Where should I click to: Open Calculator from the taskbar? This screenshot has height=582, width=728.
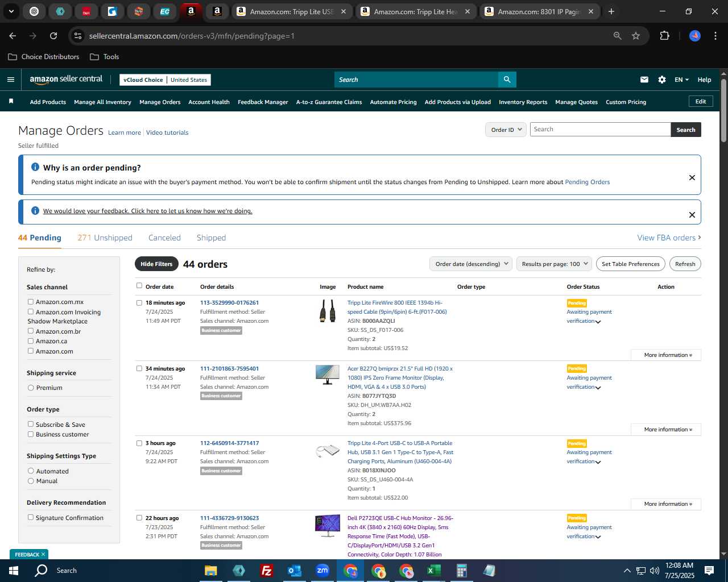(462, 571)
